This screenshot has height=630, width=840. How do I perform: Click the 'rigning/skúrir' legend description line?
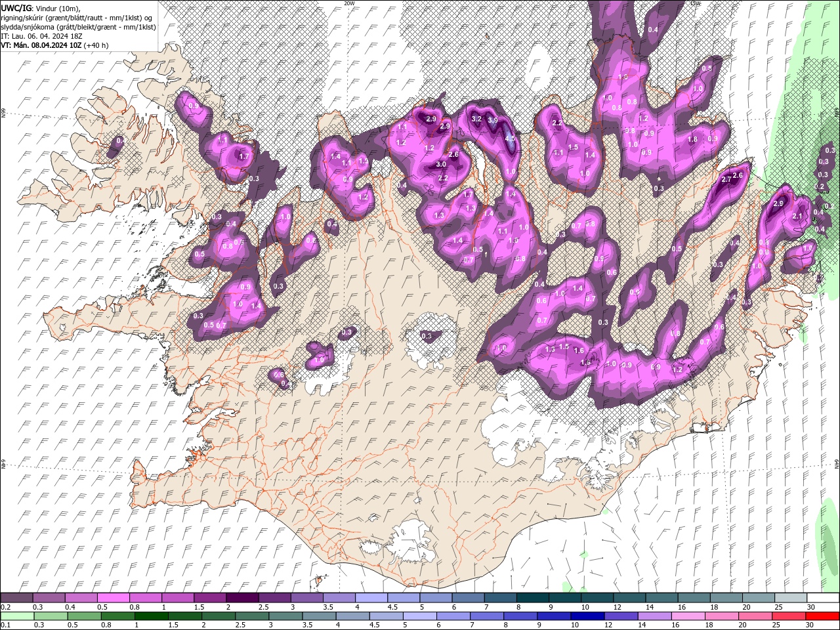77,17
